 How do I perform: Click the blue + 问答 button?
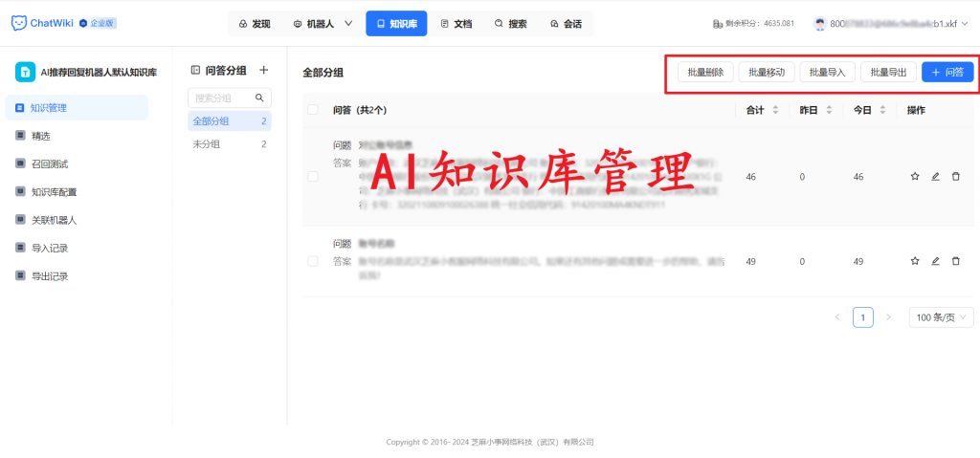[x=947, y=72]
